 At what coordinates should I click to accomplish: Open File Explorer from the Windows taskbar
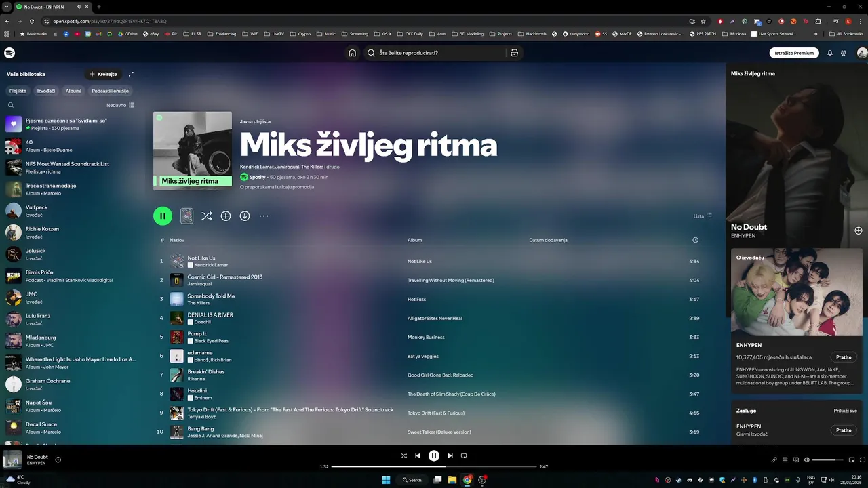point(452,480)
